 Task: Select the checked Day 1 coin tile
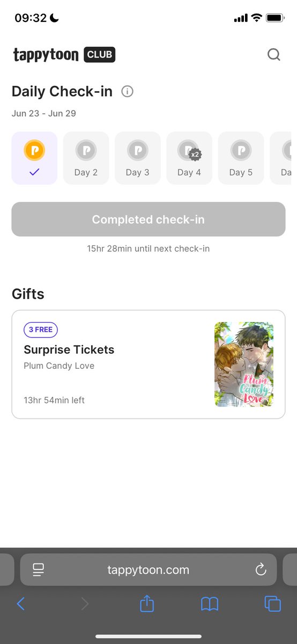click(x=34, y=158)
